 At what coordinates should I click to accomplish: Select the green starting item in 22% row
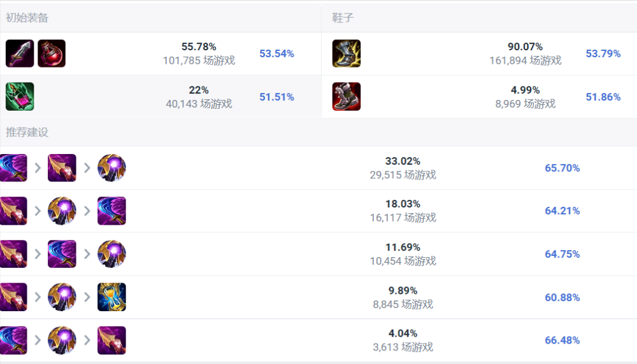pyautogui.click(x=20, y=97)
